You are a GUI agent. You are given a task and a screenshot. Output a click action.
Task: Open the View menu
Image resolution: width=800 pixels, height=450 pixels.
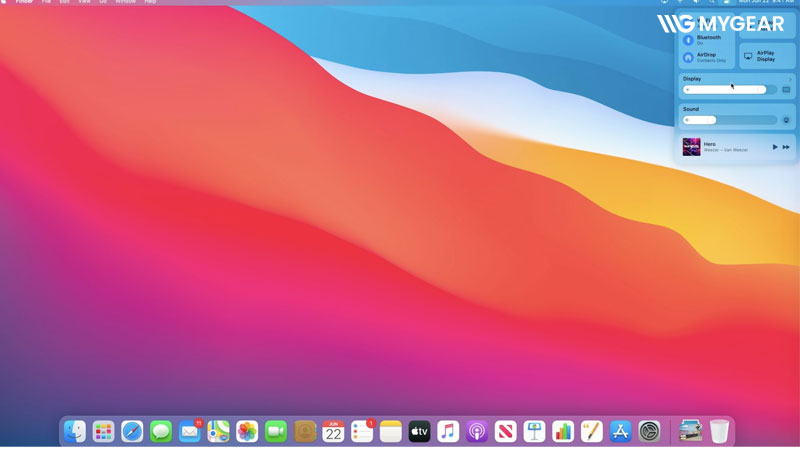(x=84, y=2)
